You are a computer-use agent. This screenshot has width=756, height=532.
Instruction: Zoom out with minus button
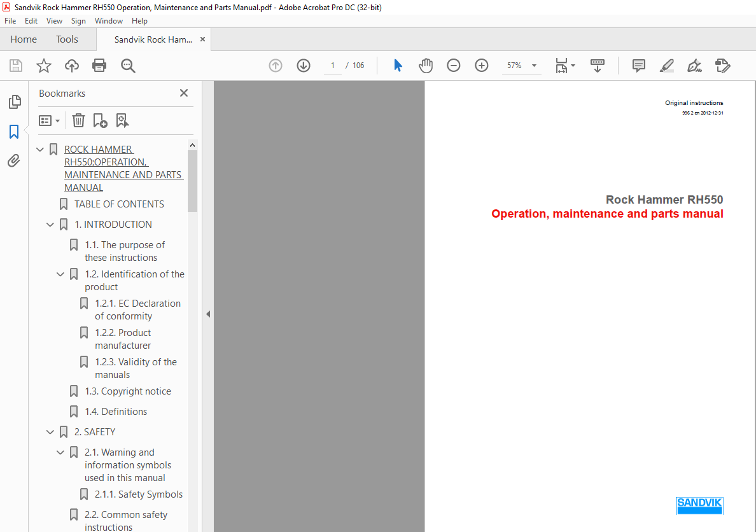click(x=453, y=66)
